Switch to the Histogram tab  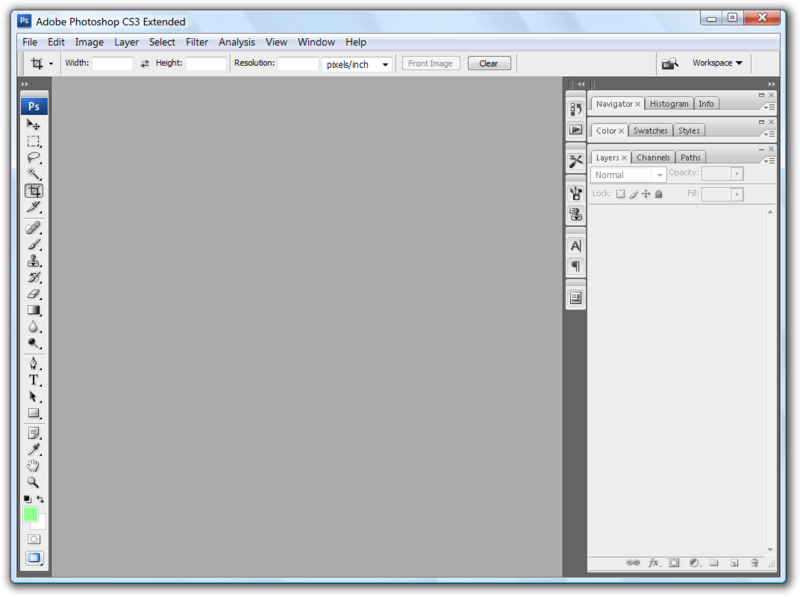pyautogui.click(x=669, y=104)
